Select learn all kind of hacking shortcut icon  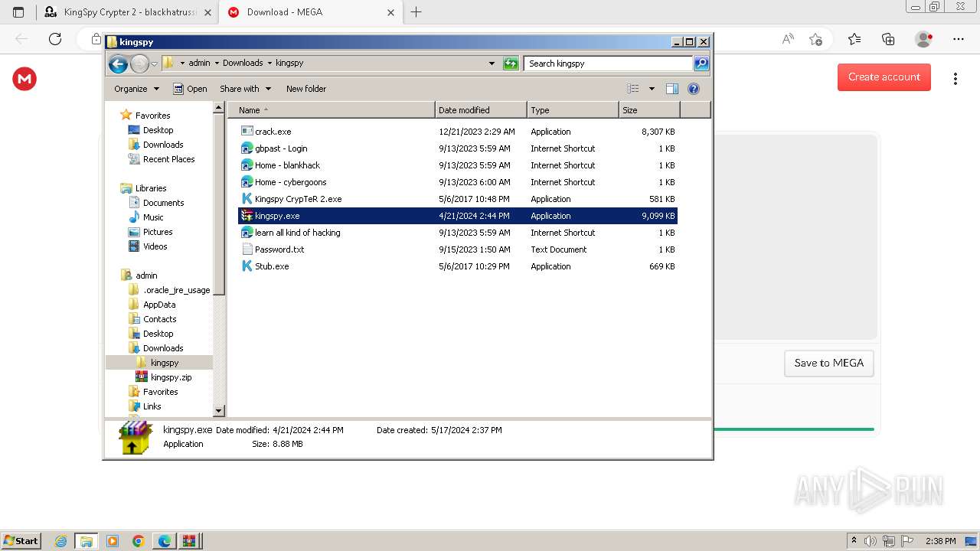(247, 233)
